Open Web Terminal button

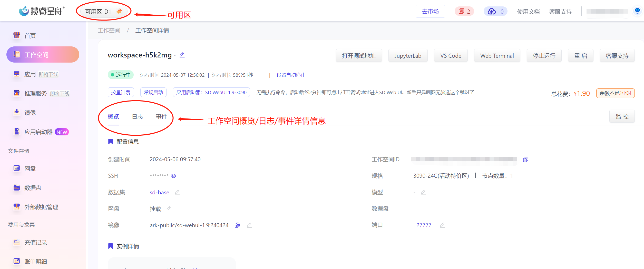[497, 56]
